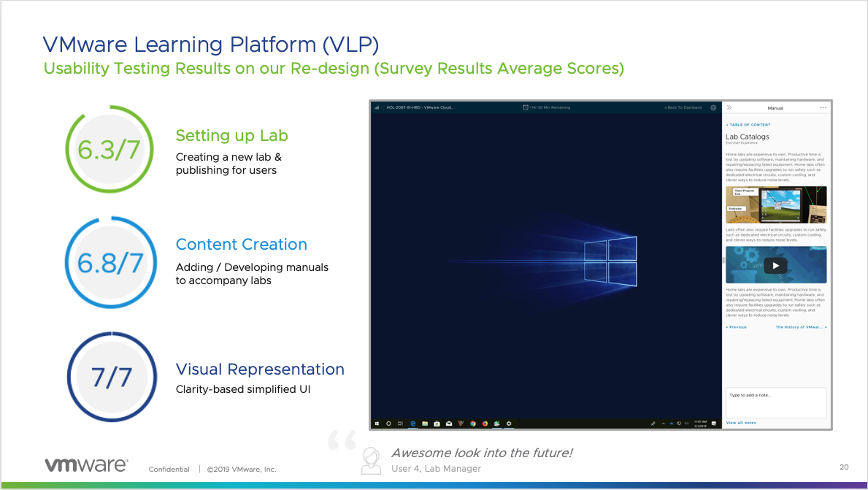The image size is (868, 490).
Task: Open Cortana search on the taskbar
Action: coord(388,422)
